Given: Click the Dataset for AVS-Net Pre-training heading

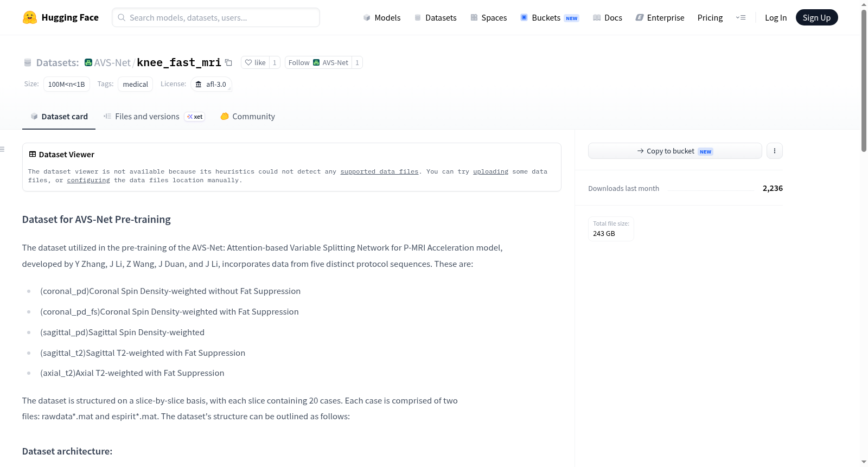Looking at the screenshot, I should [97, 219].
